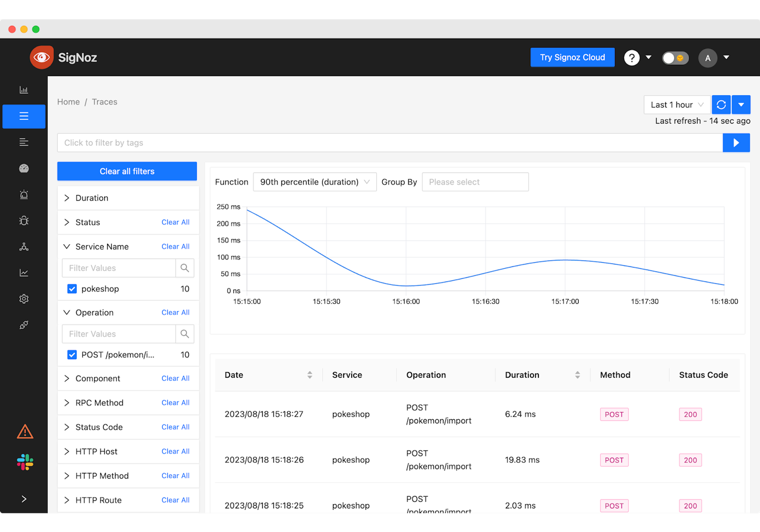Open the Service Map node-graph icon
The width and height of the screenshot is (760, 532).
(x=24, y=247)
